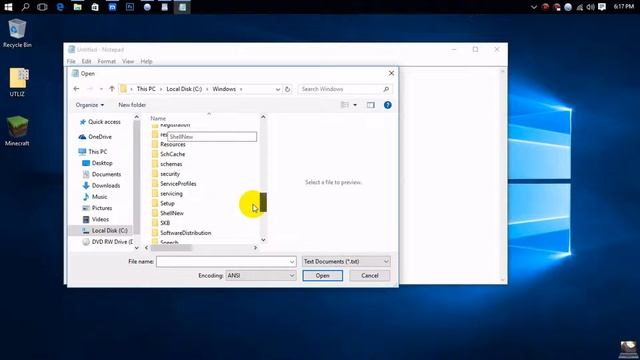Open the Recycle Bin desktop icon

point(17,33)
